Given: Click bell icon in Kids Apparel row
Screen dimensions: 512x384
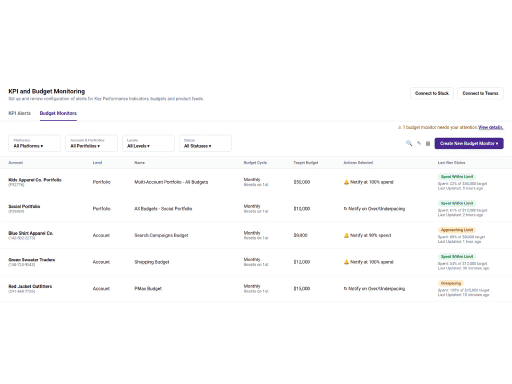Looking at the screenshot, I should [x=346, y=182].
